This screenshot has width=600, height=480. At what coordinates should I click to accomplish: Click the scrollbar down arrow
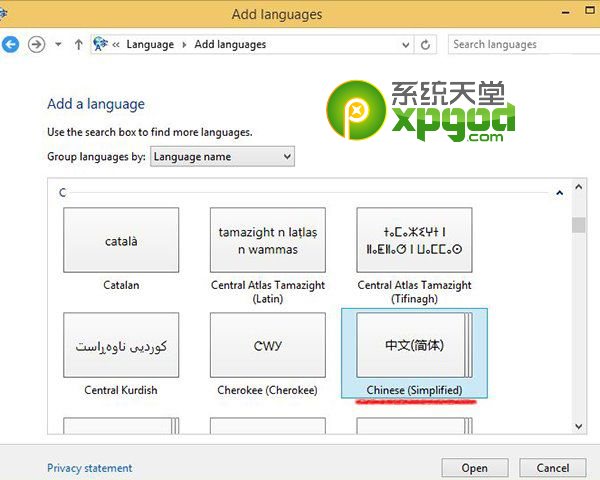[x=578, y=426]
